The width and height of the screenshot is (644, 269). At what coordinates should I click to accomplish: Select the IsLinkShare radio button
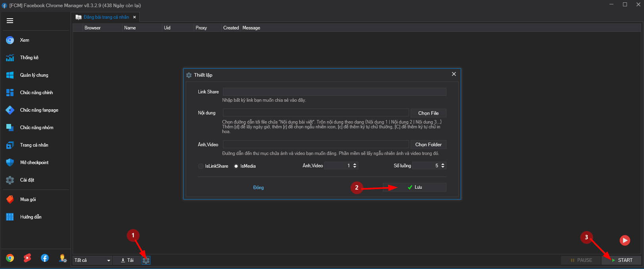pyautogui.click(x=201, y=166)
